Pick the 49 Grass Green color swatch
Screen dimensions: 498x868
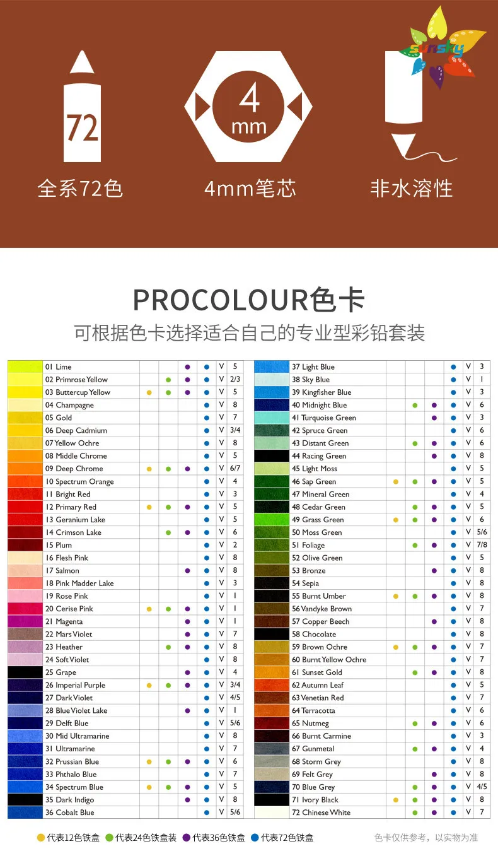(272, 519)
